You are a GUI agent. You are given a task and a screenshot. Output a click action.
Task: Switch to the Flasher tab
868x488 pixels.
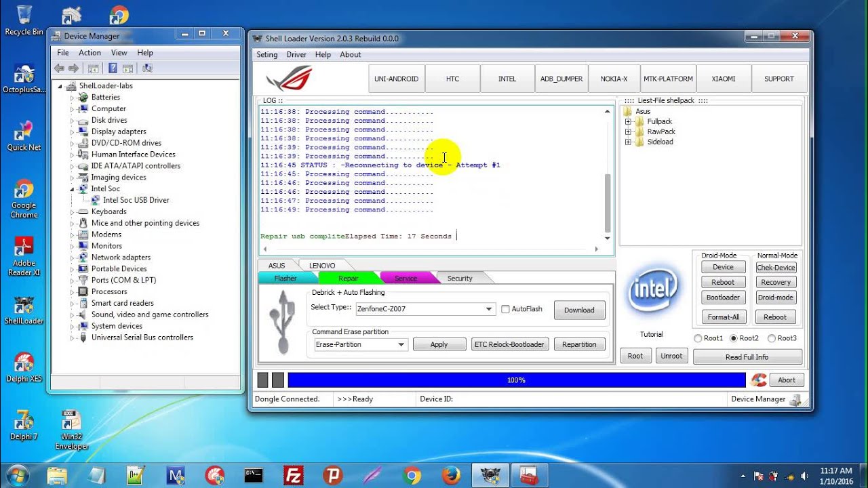click(x=285, y=279)
